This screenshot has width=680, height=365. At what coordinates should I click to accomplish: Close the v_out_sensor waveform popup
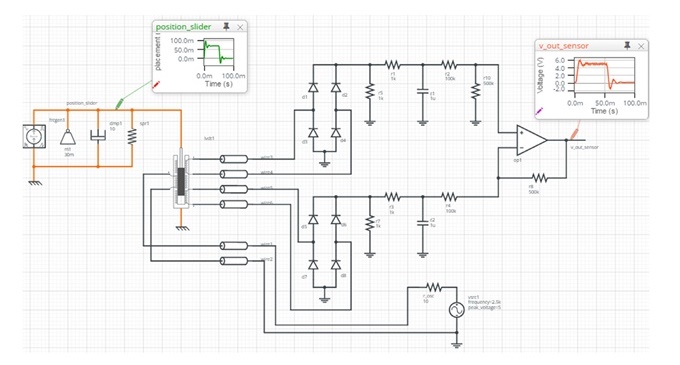641,46
